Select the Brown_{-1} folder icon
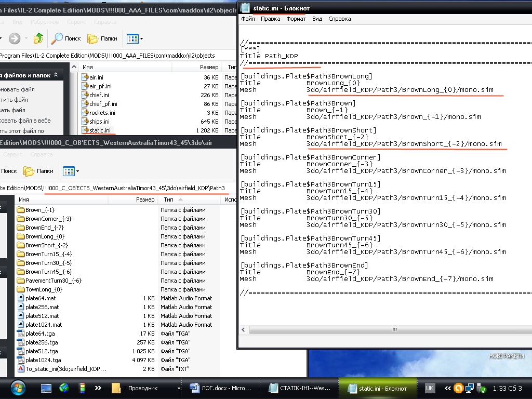The width and height of the screenshot is (532, 399). (x=21, y=210)
